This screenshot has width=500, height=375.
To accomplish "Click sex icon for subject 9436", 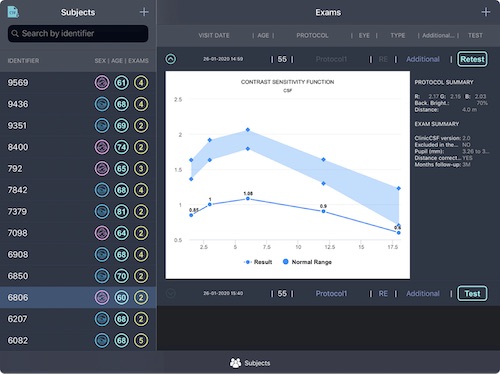I will pyautogui.click(x=102, y=104).
